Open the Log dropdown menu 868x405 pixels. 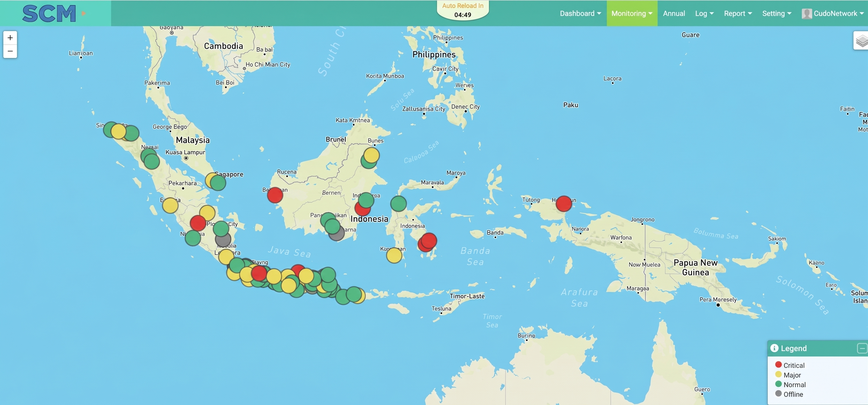tap(704, 14)
